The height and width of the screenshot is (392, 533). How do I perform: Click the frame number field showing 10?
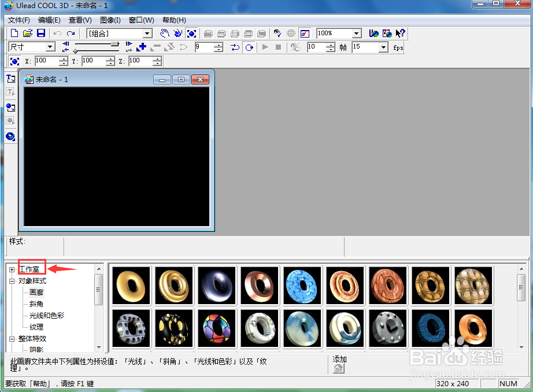[x=316, y=47]
